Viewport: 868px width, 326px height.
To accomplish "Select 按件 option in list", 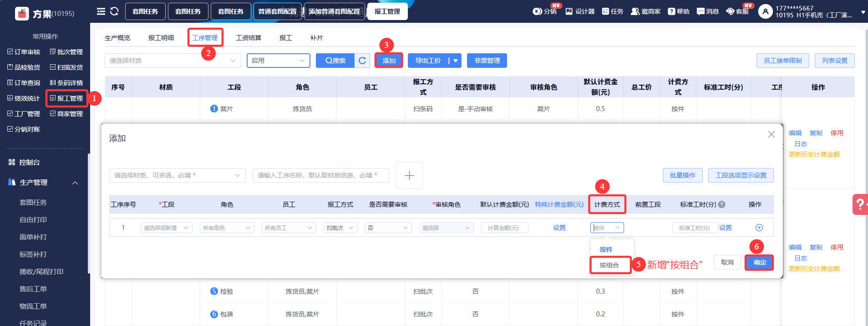I will [x=606, y=250].
